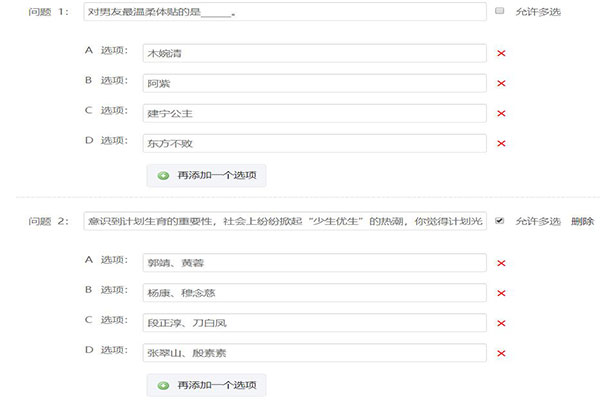Remove option 阿紫 using the red X
600x400 pixels.
coord(501,83)
